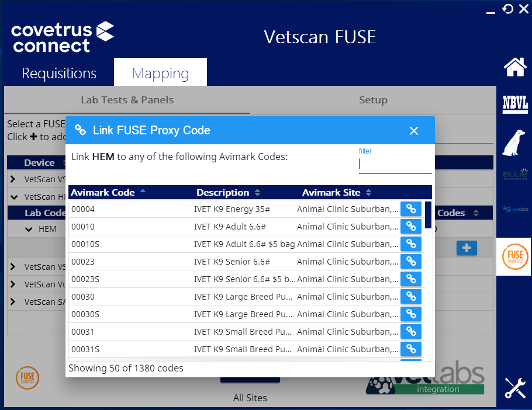Click Animal Clinic Suburban site for 00023S
The width and height of the screenshot is (532, 410).
click(x=348, y=279)
